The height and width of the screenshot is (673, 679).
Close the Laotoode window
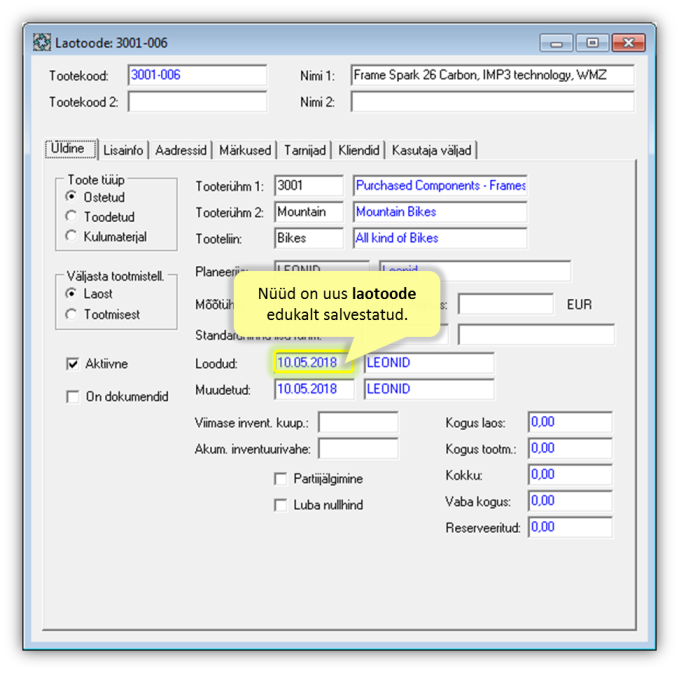628,43
